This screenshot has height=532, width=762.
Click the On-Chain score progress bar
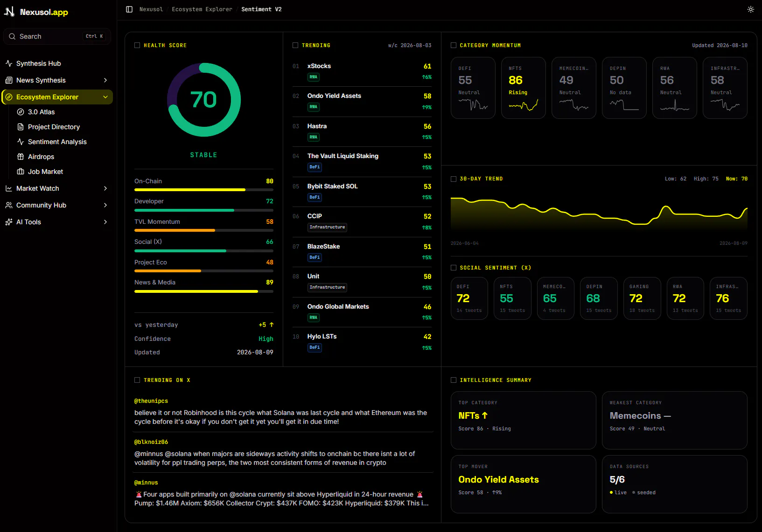pos(204,190)
